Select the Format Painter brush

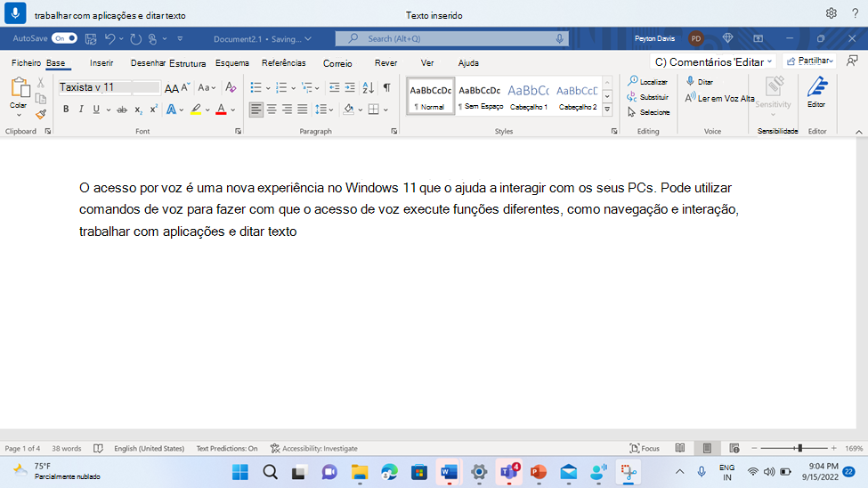(40, 114)
